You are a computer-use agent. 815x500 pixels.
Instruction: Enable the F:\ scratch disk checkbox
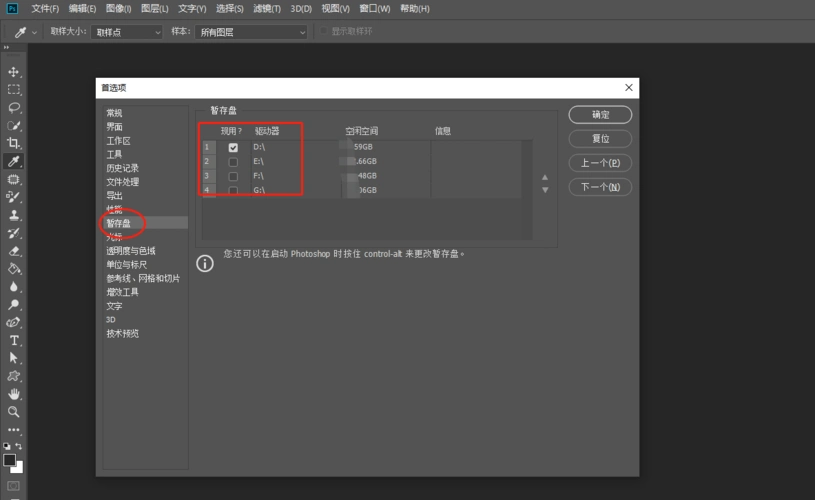233,177
